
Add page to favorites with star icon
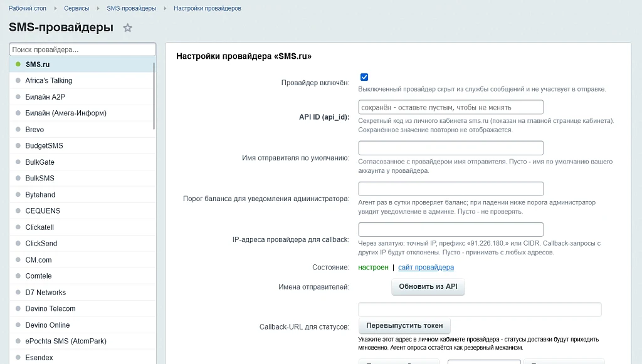pyautogui.click(x=128, y=28)
